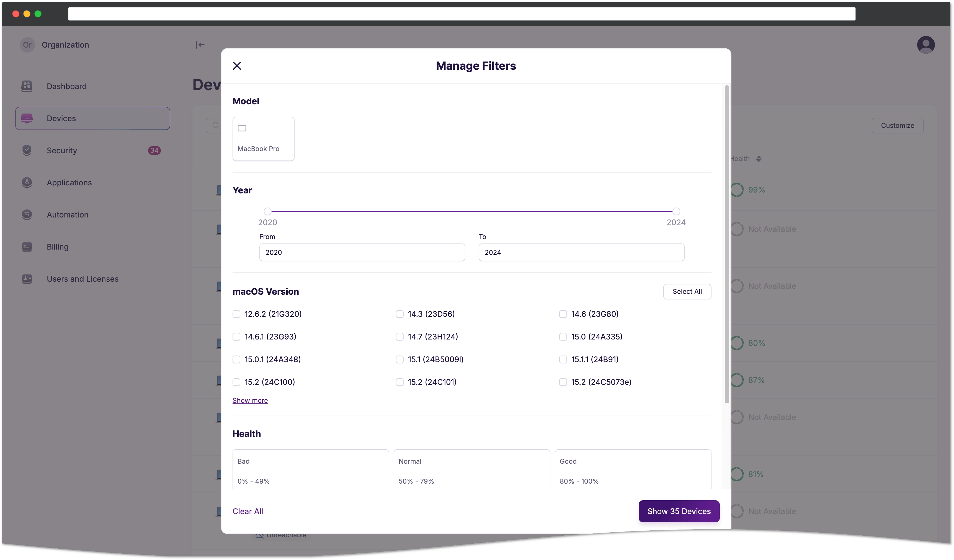Click the dialog vertical scrollbar

pos(726,244)
